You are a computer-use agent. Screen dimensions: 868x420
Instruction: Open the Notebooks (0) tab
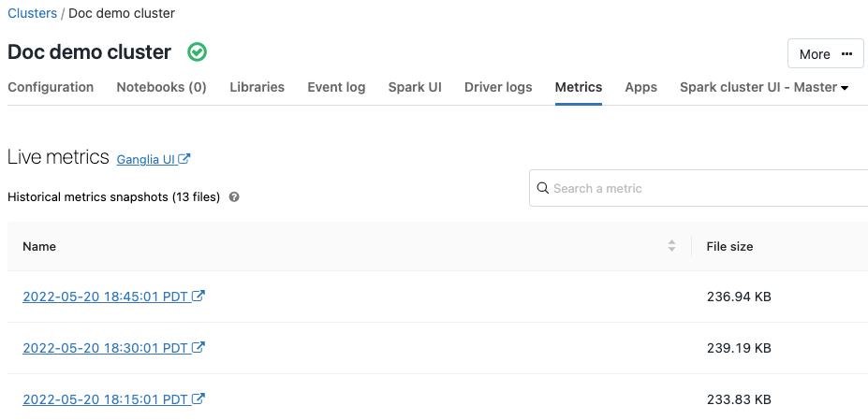point(161,87)
